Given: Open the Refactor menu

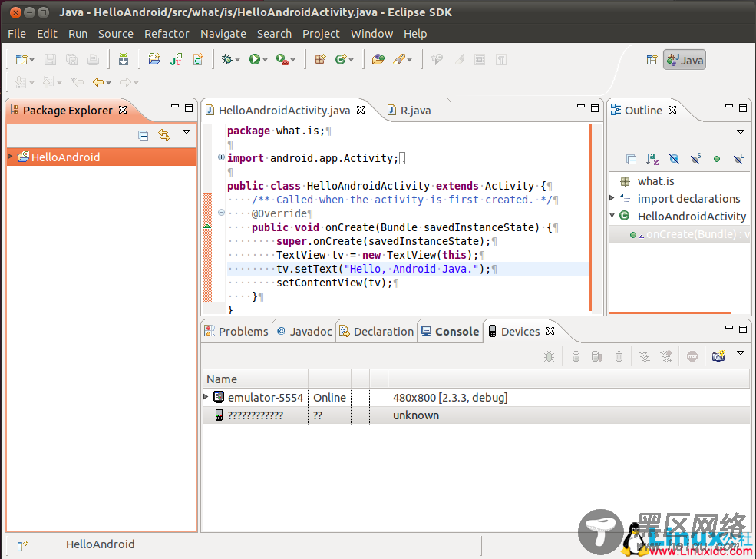Looking at the screenshot, I should 167,34.
